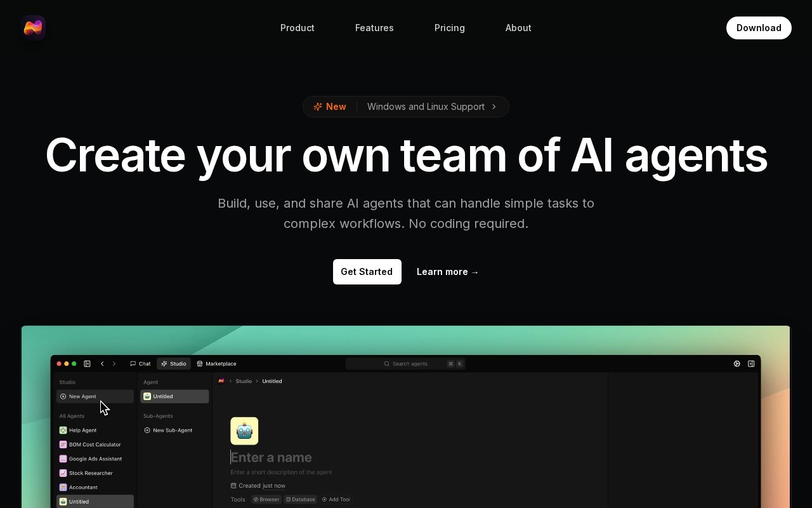Select the Studio tab in app preview
Screen dimensions: 812x508
point(174,364)
